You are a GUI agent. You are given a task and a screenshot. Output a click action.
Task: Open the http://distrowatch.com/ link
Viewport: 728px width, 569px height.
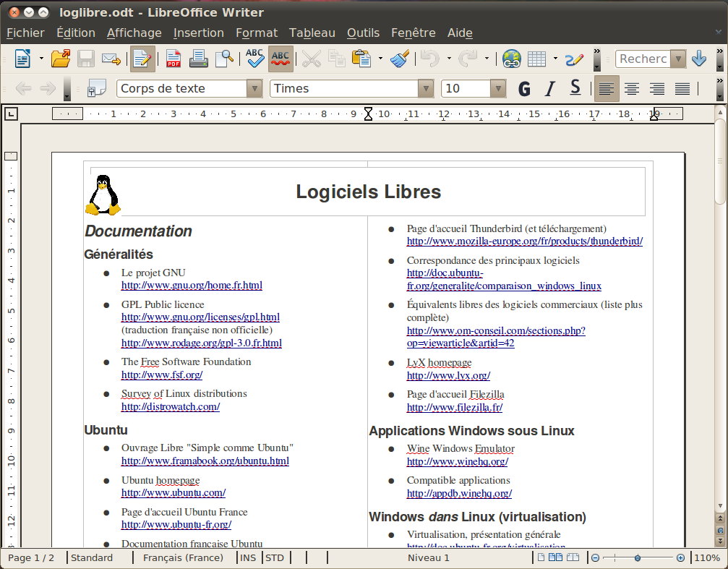[x=170, y=406]
